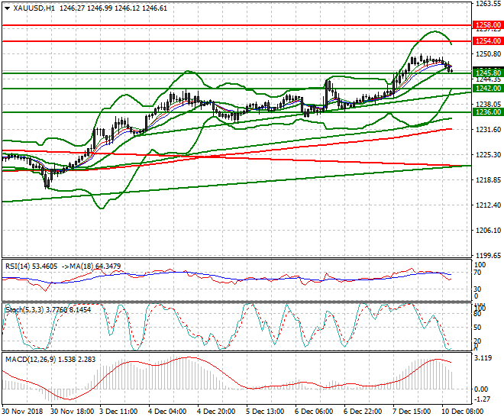This screenshot has width=504, height=420.
Task: Click the 30 Nov 2018 time axis label
Action: pos(22,412)
